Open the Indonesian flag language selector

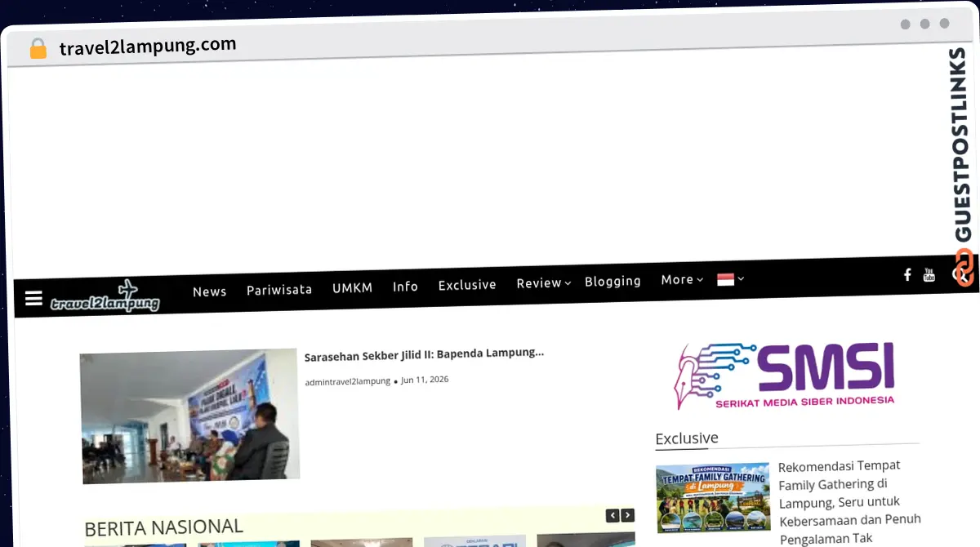point(730,279)
